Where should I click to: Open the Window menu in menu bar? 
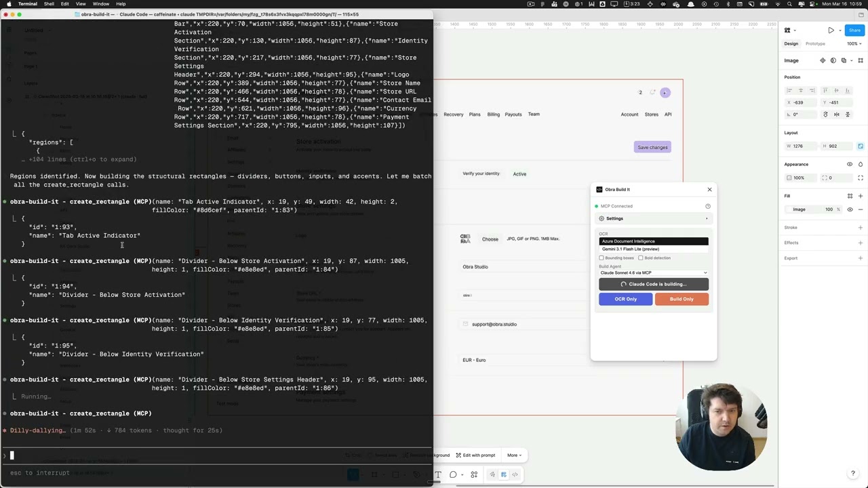tap(101, 4)
